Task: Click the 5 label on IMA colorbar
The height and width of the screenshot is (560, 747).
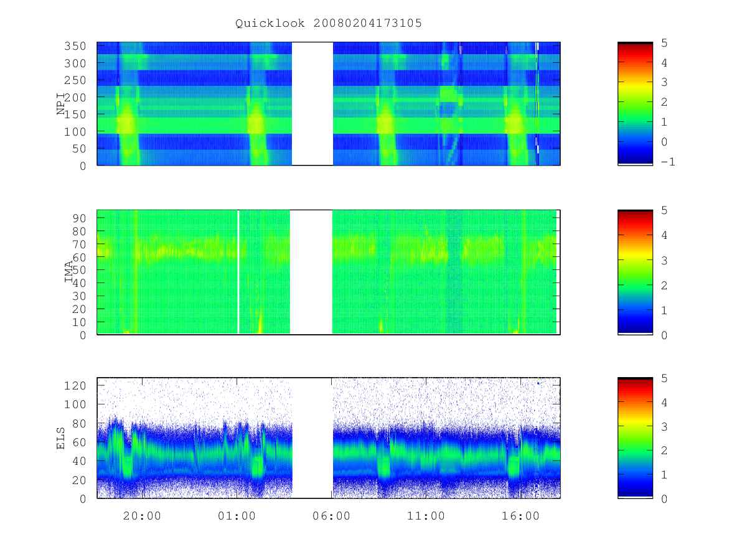Action: point(664,210)
